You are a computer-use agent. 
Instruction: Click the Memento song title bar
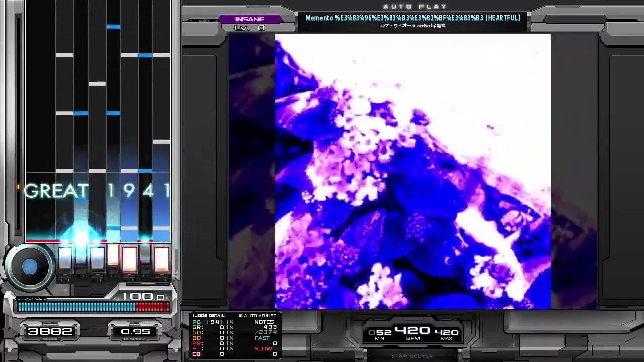coord(413,18)
